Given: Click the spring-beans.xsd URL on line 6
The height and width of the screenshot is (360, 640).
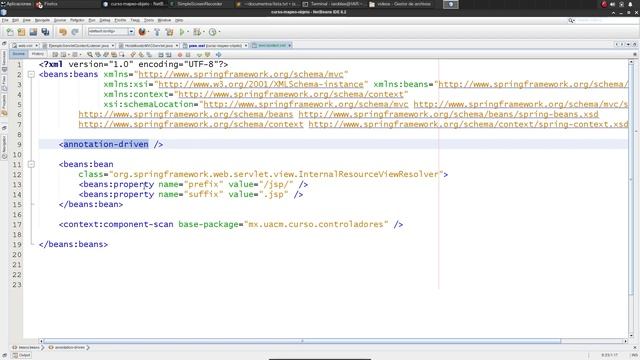Looking at the screenshot, I should coord(449,114).
